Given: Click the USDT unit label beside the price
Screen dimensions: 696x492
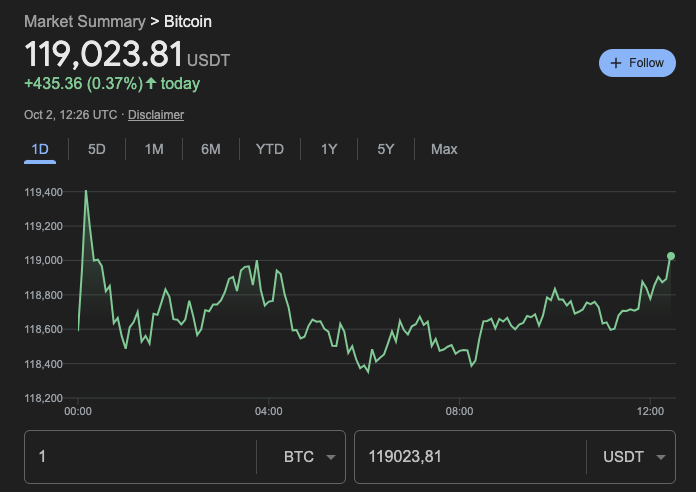Looking at the screenshot, I should click(x=209, y=60).
